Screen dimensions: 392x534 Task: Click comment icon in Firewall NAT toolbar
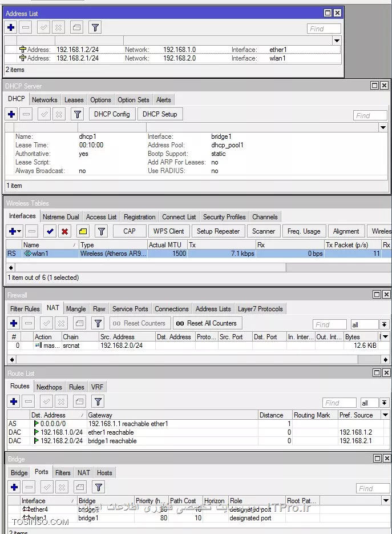click(80, 323)
